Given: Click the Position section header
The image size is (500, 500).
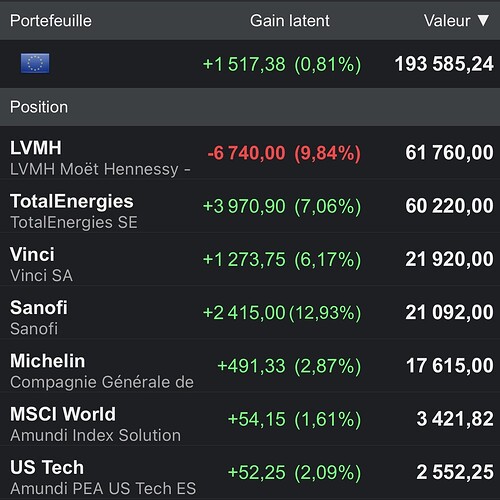Looking at the screenshot, I should pos(250,107).
